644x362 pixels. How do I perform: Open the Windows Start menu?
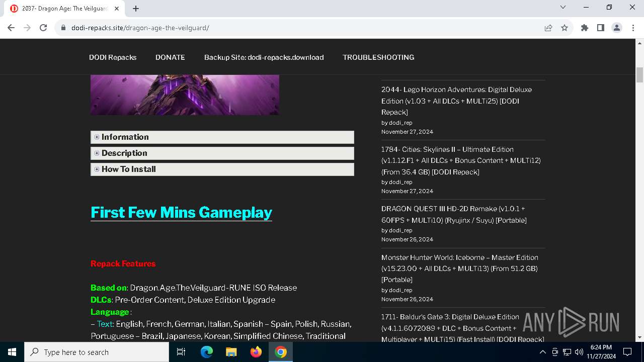[12, 352]
